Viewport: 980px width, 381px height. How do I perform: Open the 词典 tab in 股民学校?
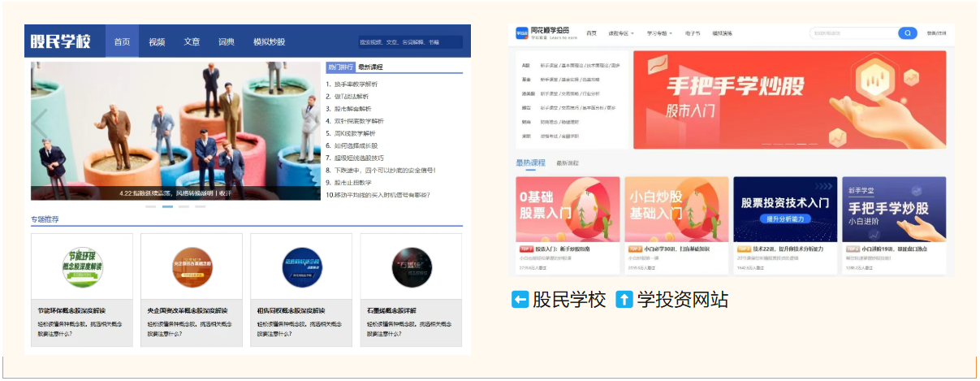(x=227, y=41)
